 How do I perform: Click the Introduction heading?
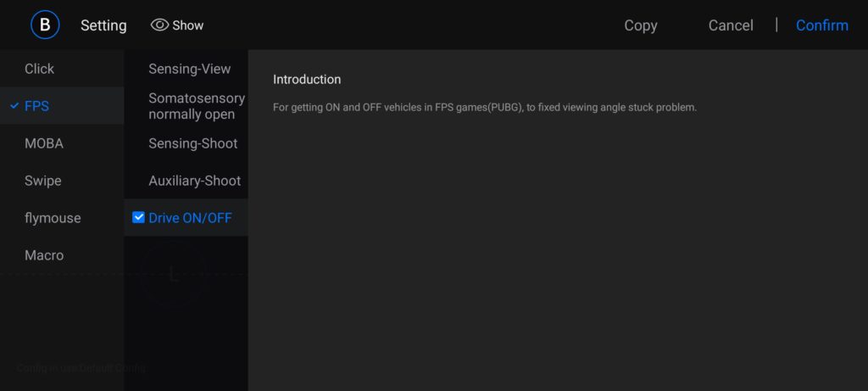click(307, 80)
